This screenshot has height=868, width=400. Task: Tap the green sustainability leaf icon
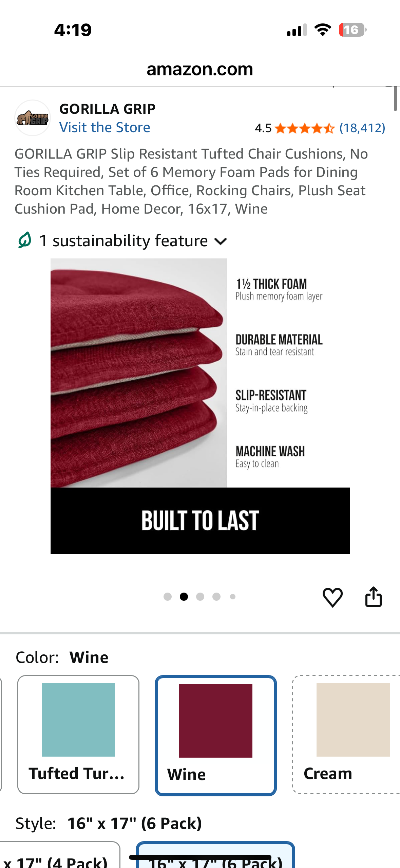(25, 240)
